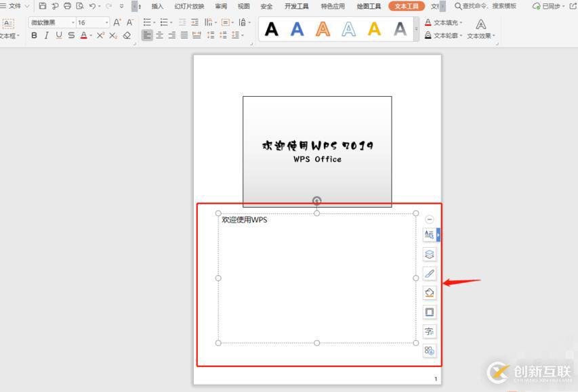Click the decrease indent icon
Viewport: 578px width, 392px height.
point(182,22)
